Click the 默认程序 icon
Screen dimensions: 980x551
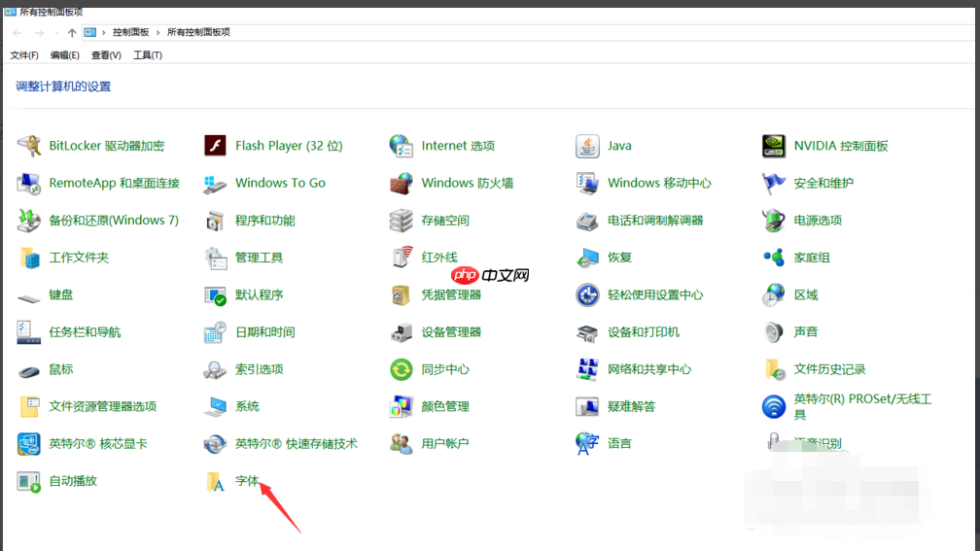(x=215, y=294)
